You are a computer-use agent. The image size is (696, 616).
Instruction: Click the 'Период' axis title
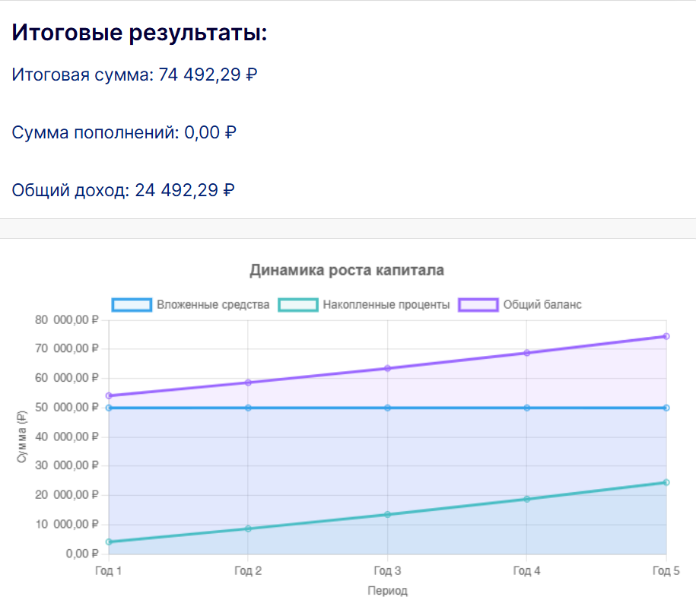tap(387, 591)
